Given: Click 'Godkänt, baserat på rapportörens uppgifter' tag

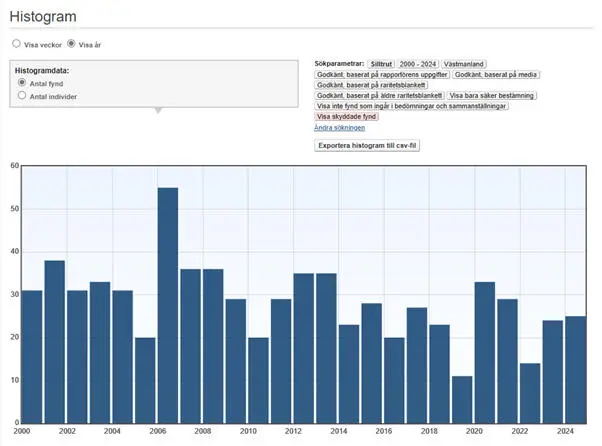Looking at the screenshot, I should coord(381,74).
